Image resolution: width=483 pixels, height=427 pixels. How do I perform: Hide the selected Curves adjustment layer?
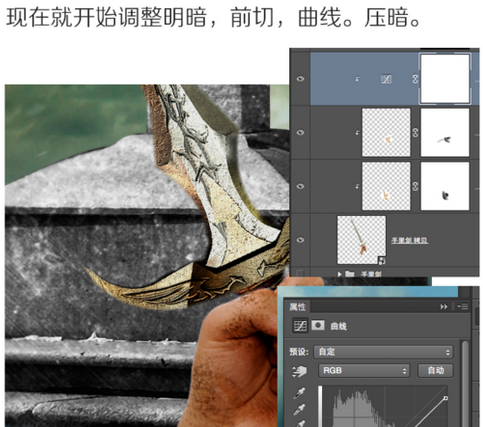[300, 79]
